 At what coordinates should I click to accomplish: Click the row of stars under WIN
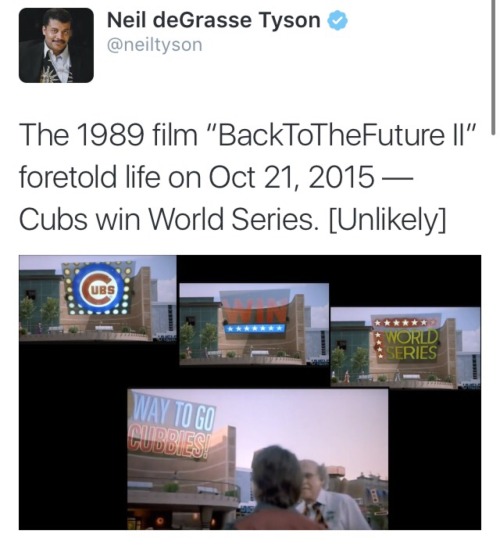(254, 328)
